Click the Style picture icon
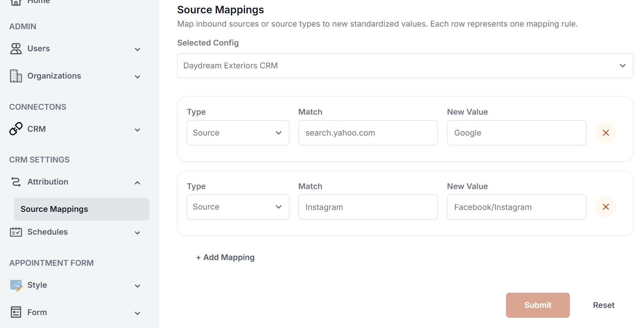Image resolution: width=644 pixels, height=328 pixels. click(16, 285)
